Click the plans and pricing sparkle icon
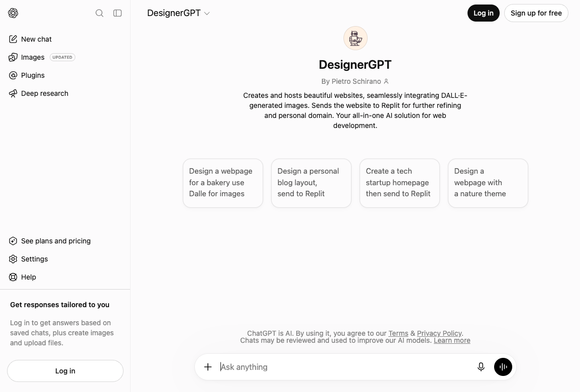580x392 pixels. 13,241
